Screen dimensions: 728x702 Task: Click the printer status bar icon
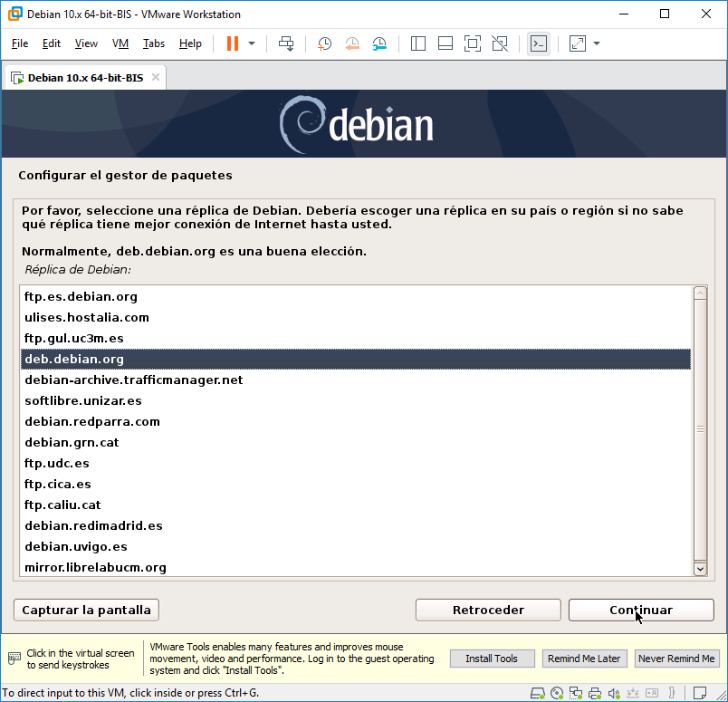click(595, 693)
